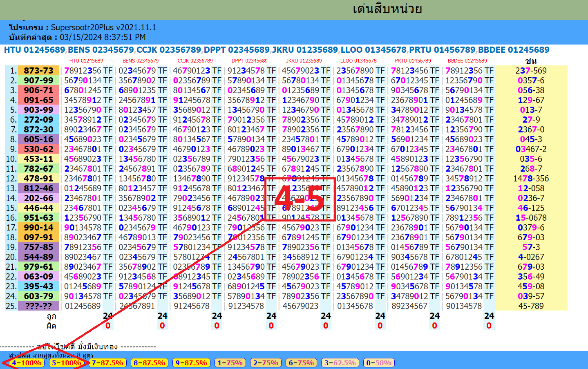The width and height of the screenshot is (588, 369).
Task: Select result 757-85 in row 19
Action: 39,247
